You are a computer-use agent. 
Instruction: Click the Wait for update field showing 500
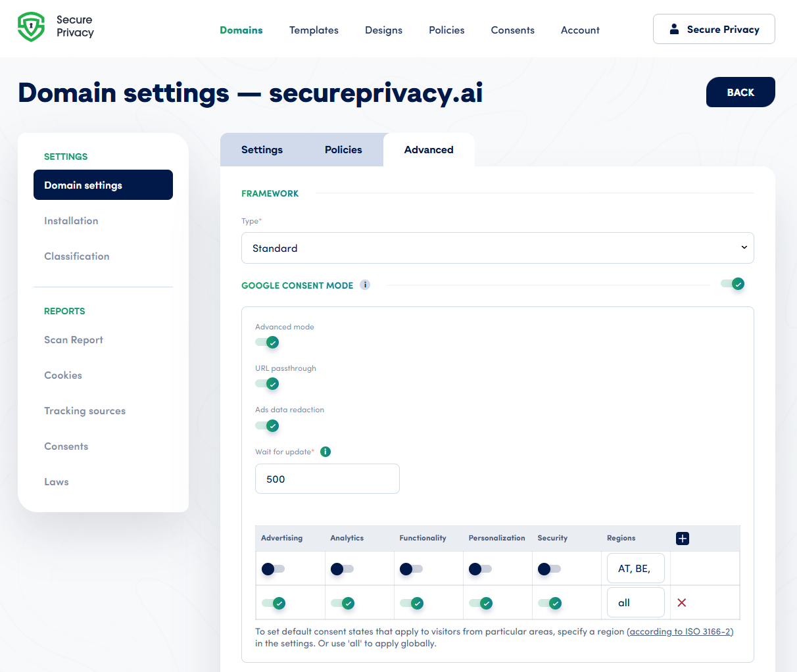[327, 479]
